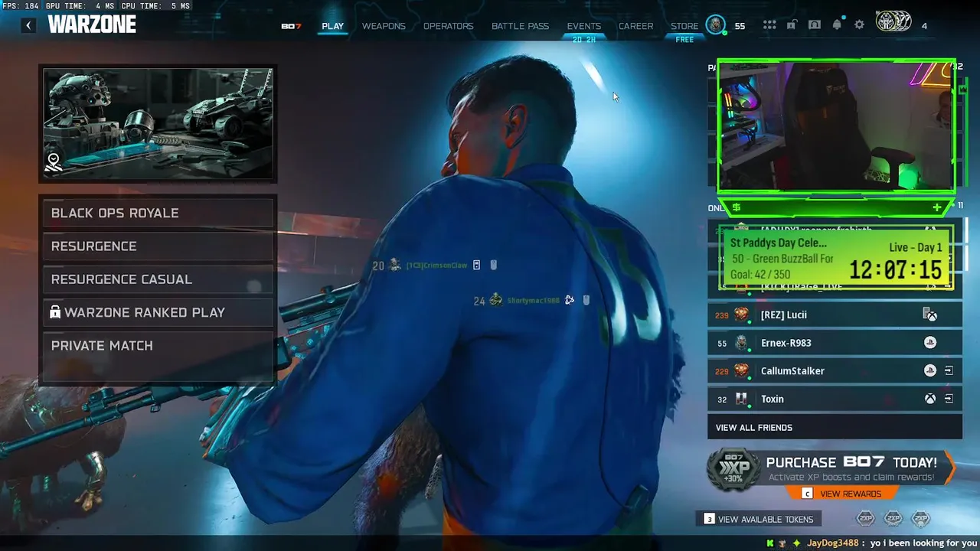Click the player level 55 number
Viewport: 980px width, 551px height.
click(x=740, y=26)
